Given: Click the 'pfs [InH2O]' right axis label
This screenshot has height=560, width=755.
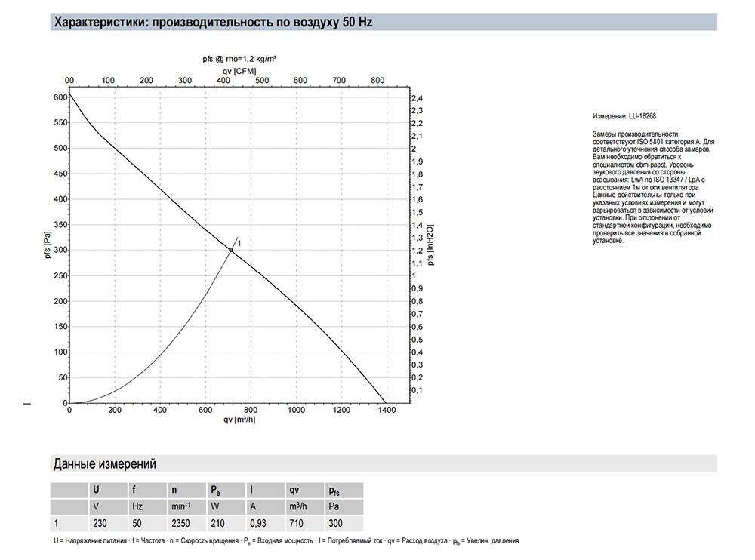Looking at the screenshot, I should pos(431,246).
